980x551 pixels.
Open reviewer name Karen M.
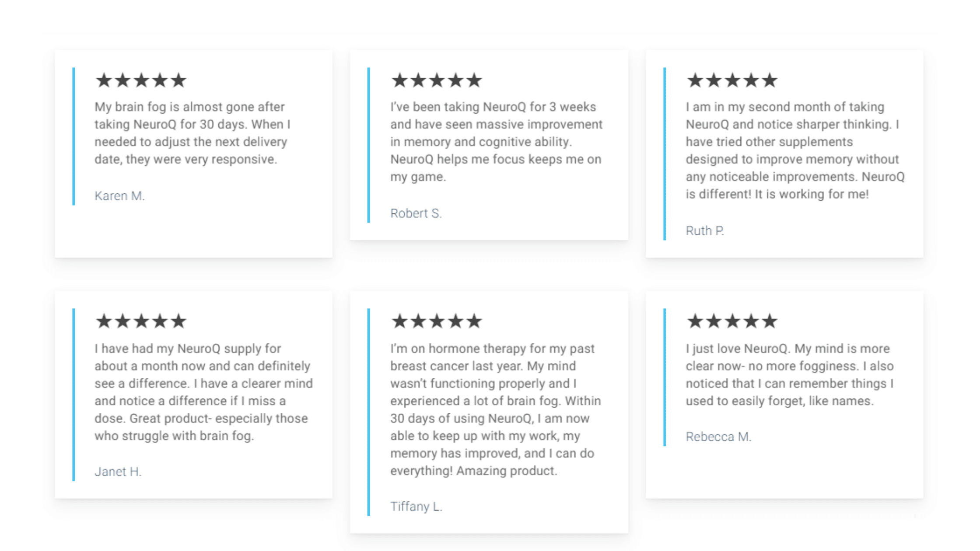click(119, 196)
